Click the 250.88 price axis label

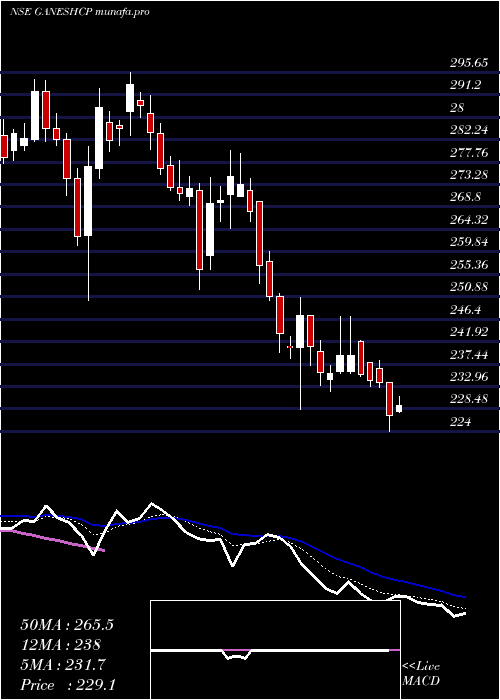[468, 287]
